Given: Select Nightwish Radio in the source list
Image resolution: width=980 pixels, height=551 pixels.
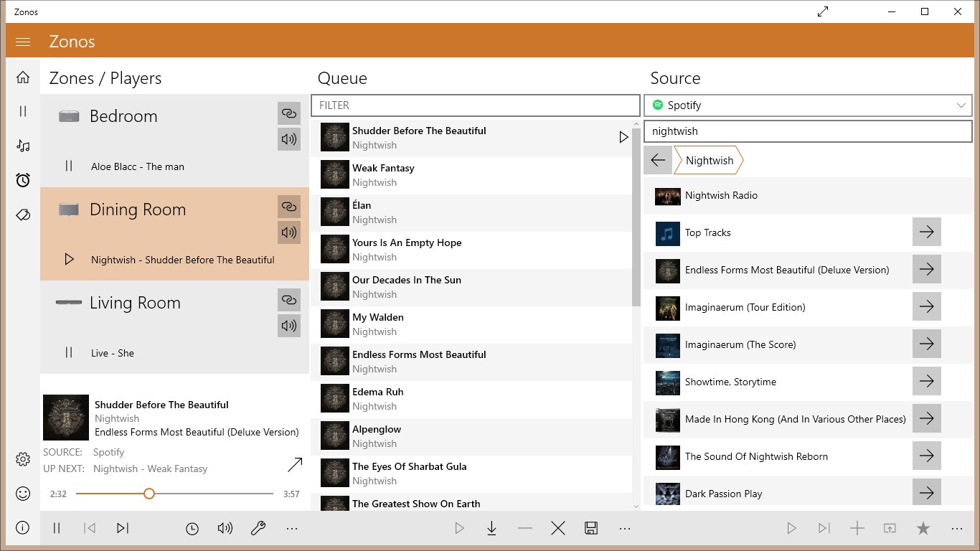Looking at the screenshot, I should (808, 195).
